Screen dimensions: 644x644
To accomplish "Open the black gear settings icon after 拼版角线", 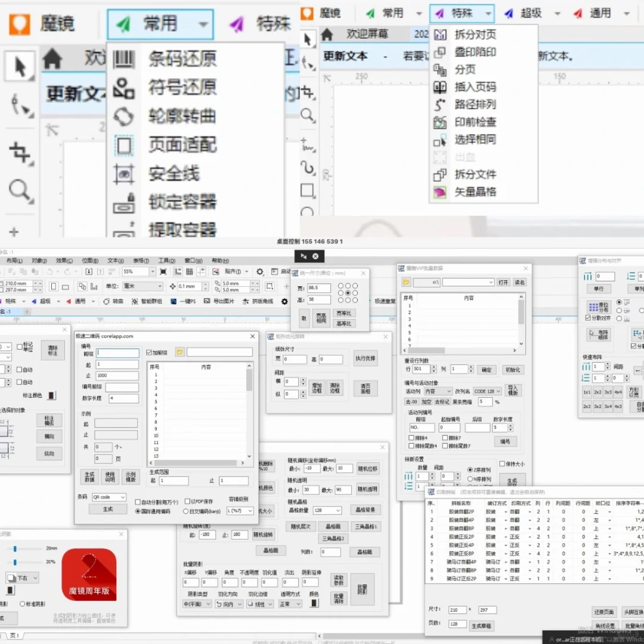I will point(284,302).
